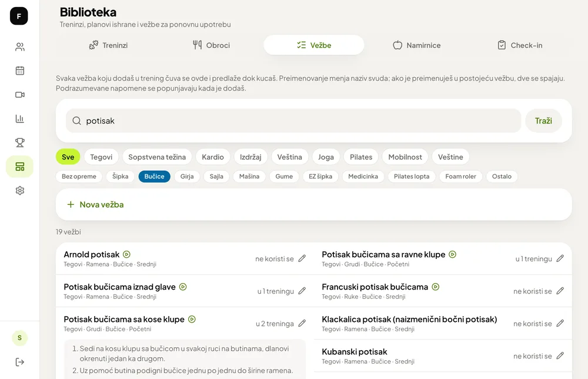Click the logout icon at sidebar bottom
The height and width of the screenshot is (379, 588).
(x=20, y=362)
